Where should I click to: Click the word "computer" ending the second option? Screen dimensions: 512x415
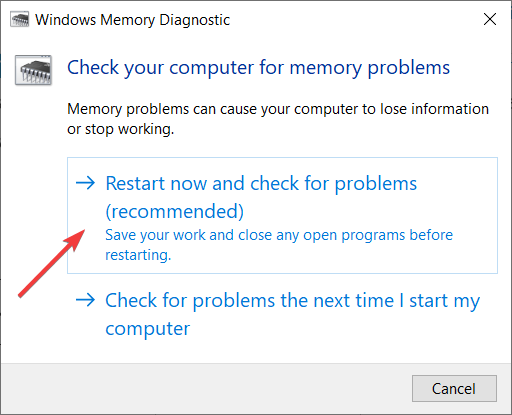[x=147, y=329]
